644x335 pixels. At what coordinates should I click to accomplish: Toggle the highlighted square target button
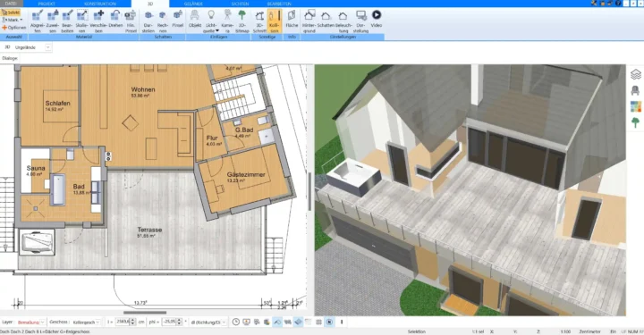329,322
